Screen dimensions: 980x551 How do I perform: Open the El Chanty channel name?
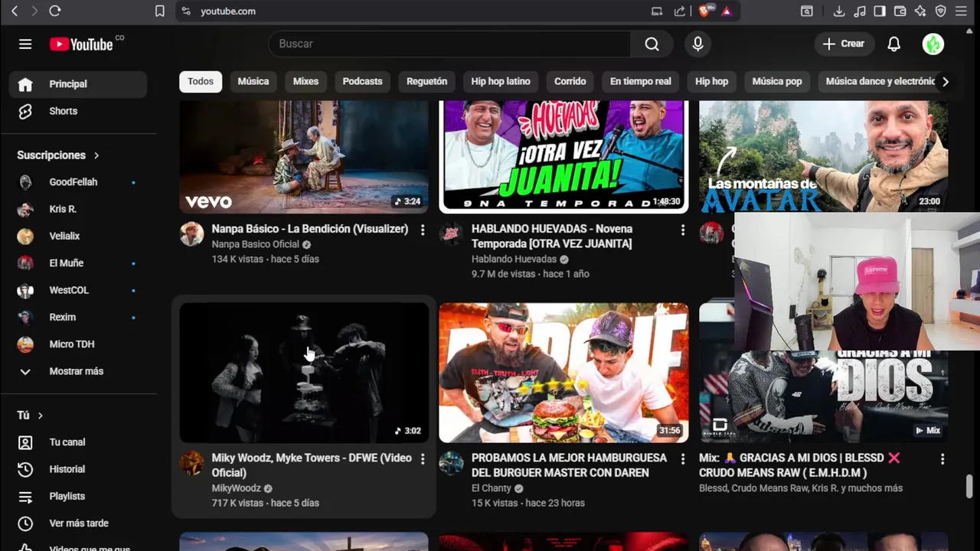click(492, 488)
